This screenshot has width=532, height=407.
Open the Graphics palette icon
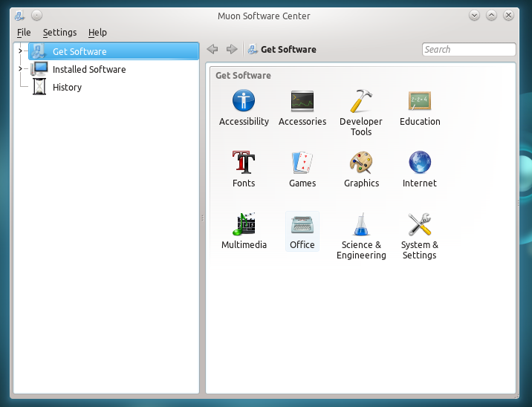(361, 162)
